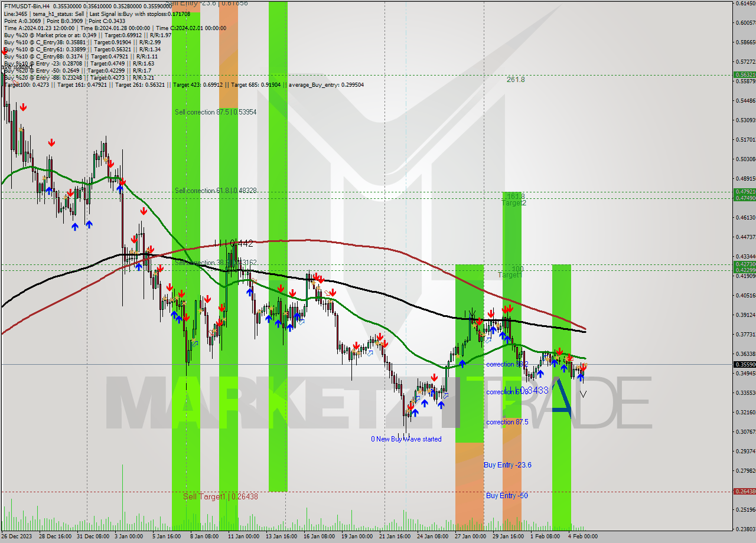The image size is (756, 543).
Task: Click the blue 'correction 87.5' label
Action: tap(507, 422)
